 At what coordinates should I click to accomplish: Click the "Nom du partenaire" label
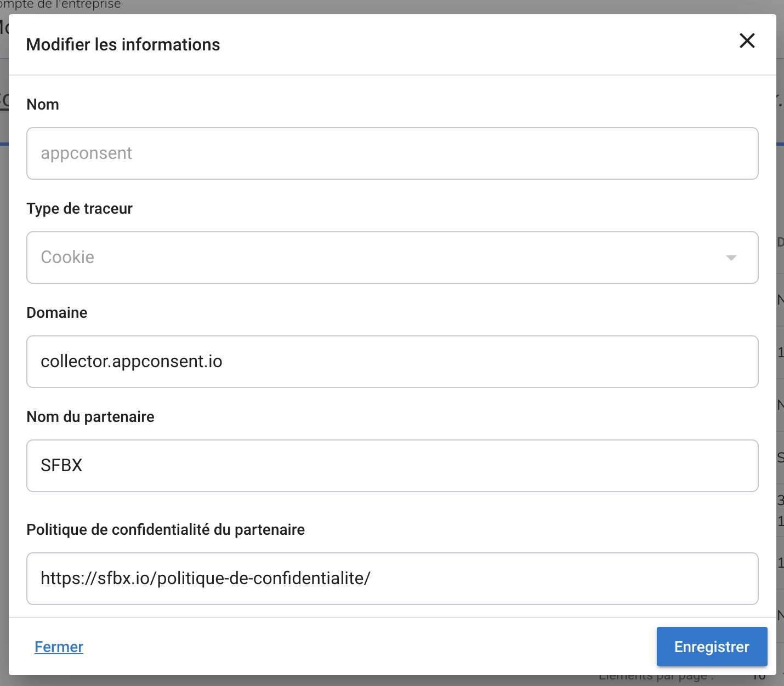90,417
